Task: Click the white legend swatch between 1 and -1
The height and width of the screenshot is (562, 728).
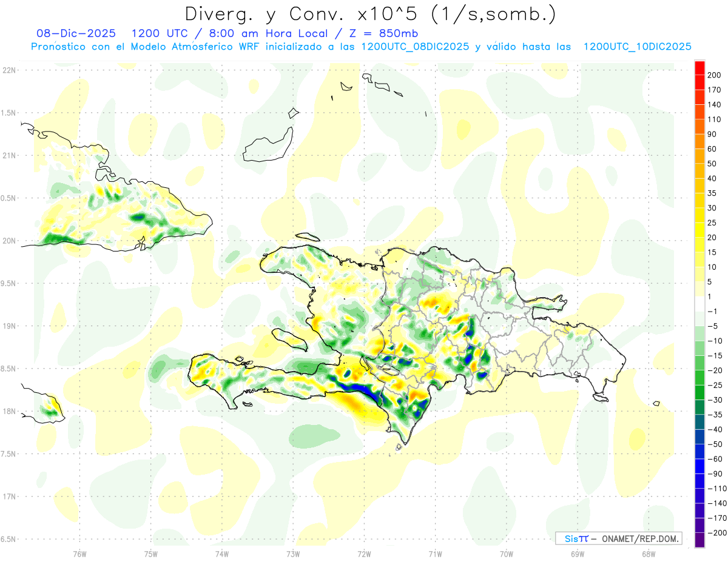Action: click(699, 304)
